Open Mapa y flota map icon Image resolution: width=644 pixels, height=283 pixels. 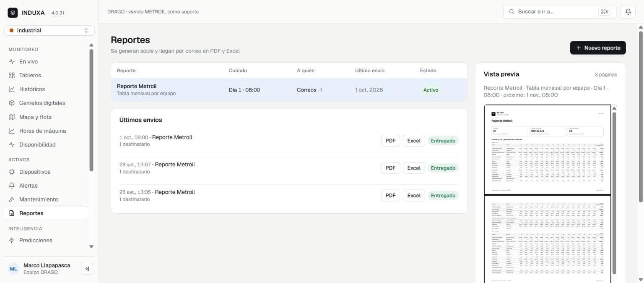tap(12, 117)
